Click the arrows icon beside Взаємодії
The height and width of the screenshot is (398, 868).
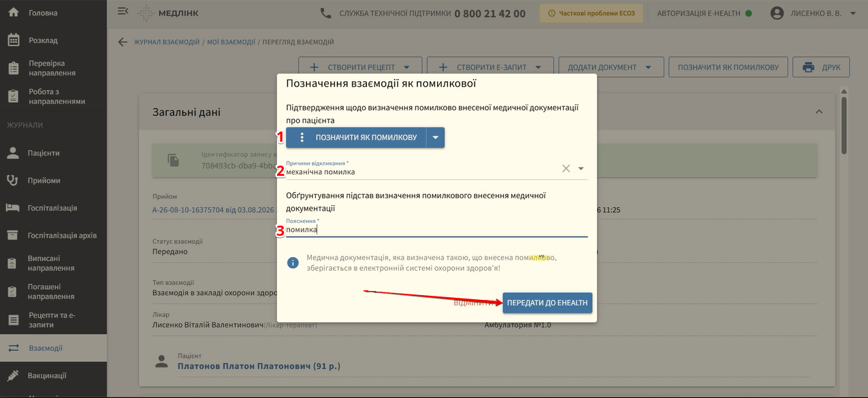pos(13,348)
